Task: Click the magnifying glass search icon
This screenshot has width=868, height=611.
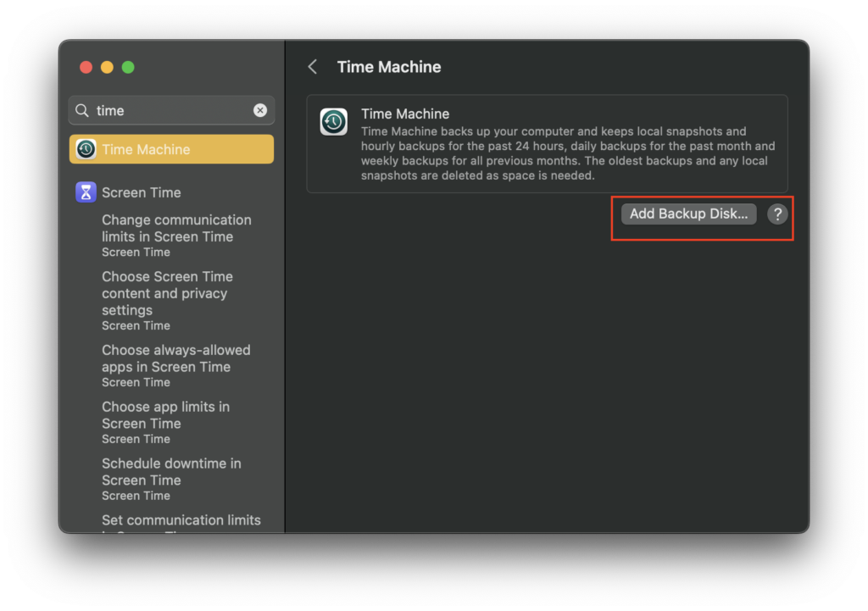Action: click(82, 111)
